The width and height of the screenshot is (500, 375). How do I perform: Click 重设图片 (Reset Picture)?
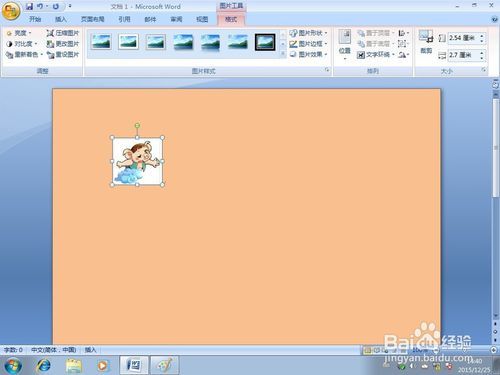63,54
